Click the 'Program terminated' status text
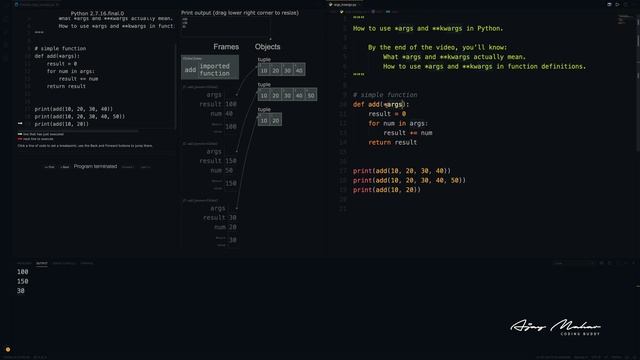The height and width of the screenshot is (360, 640). point(95,167)
